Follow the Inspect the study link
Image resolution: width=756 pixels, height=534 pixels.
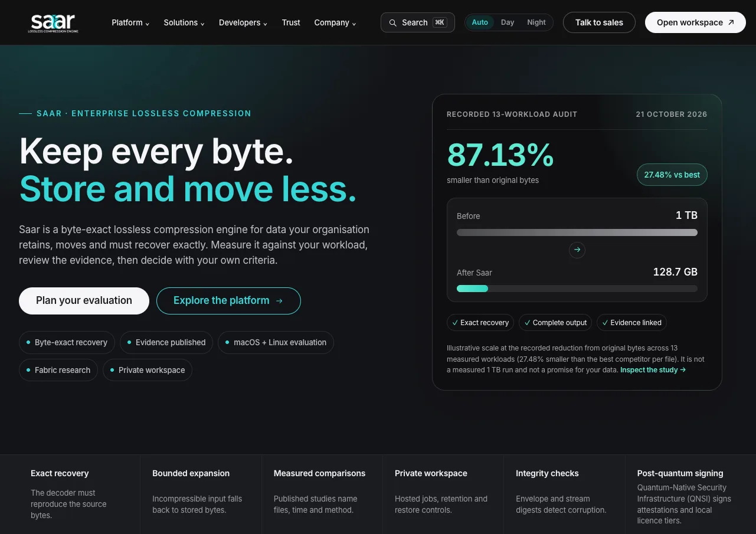coord(653,370)
